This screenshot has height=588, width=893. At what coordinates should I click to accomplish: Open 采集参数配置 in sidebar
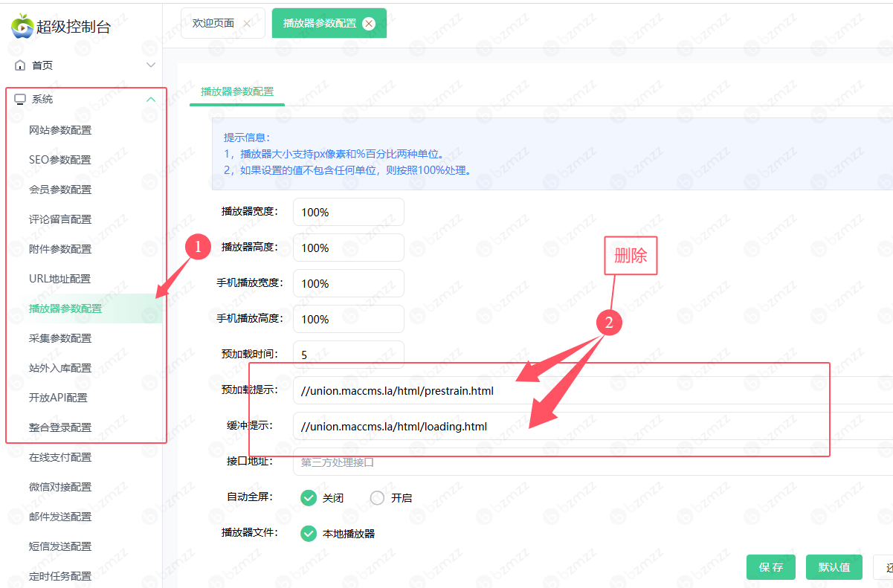point(60,338)
